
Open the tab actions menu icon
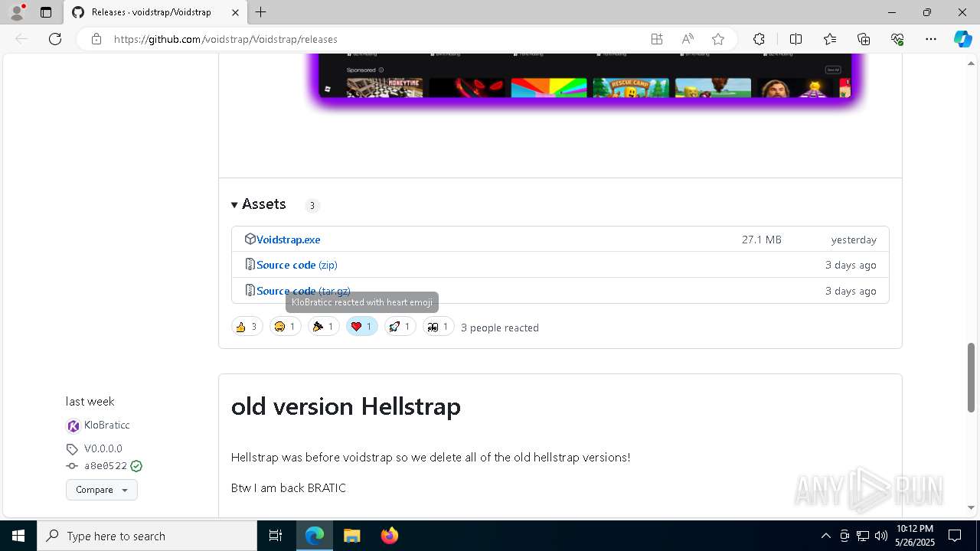coord(46,12)
